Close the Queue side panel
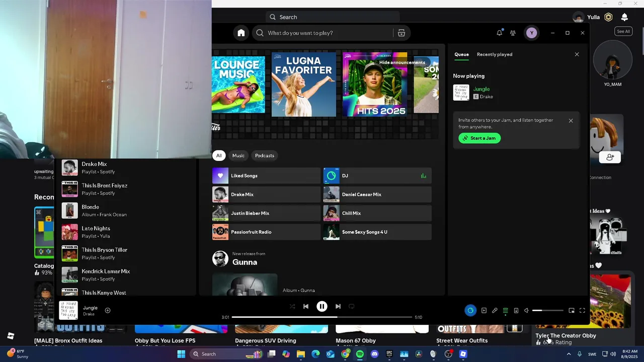Viewport: 644px width, 362px height. 577,54
